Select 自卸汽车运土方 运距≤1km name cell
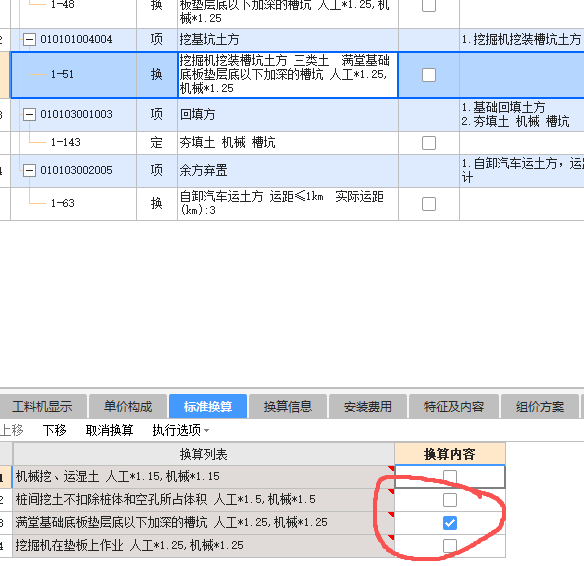 point(288,204)
